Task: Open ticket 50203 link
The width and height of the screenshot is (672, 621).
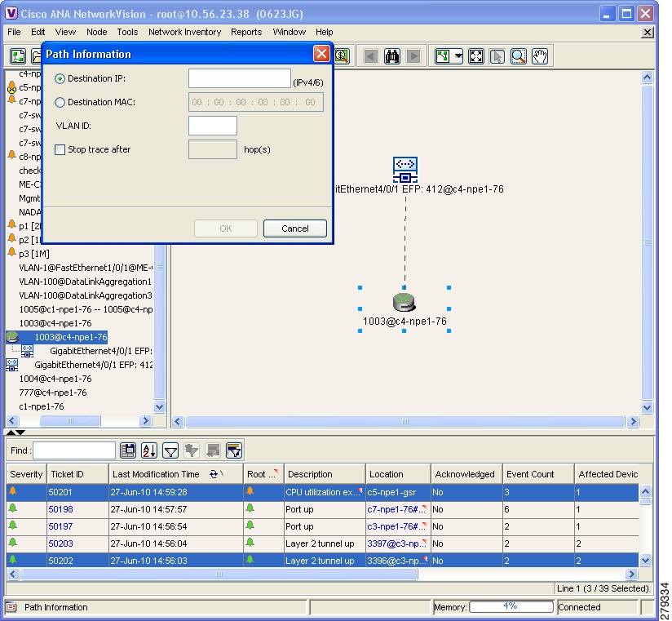Action: (x=60, y=543)
